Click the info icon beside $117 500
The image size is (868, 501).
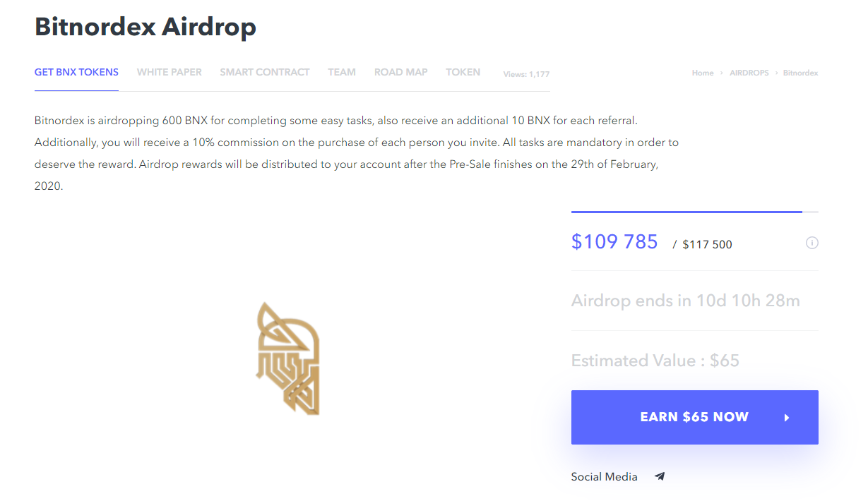[x=812, y=243]
